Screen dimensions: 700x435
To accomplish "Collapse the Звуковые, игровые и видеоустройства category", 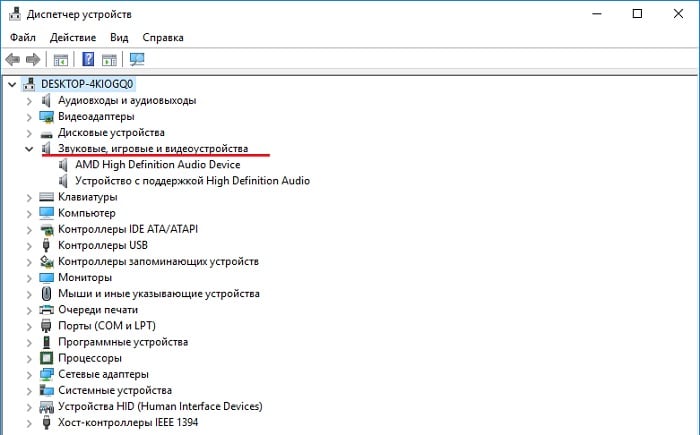I will (28, 148).
